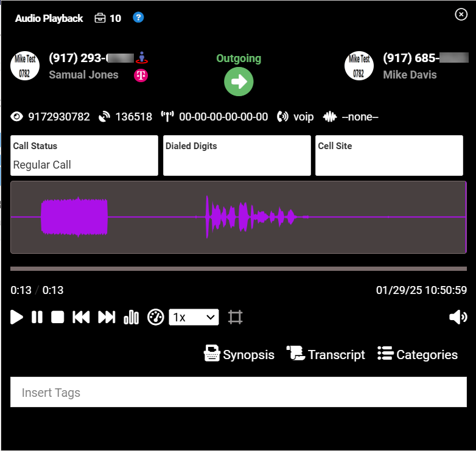
Task: Toggle the crop selection tool
Action: coord(235,317)
